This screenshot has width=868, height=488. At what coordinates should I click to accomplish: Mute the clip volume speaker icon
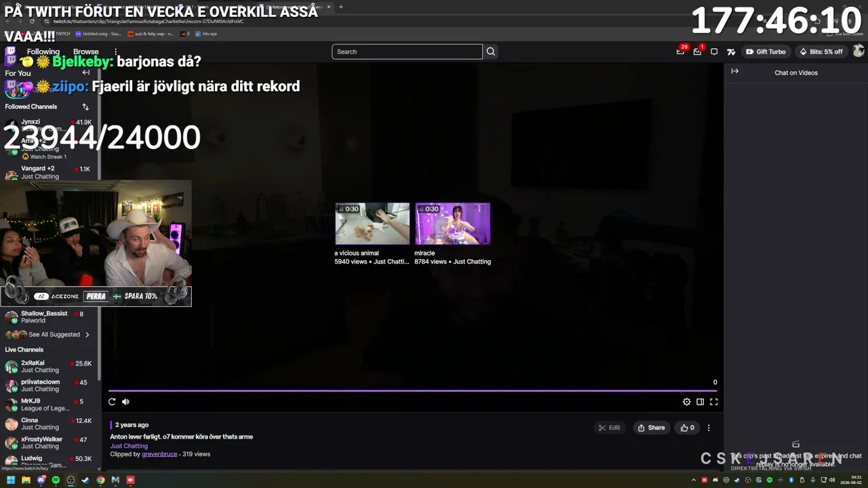(125, 402)
